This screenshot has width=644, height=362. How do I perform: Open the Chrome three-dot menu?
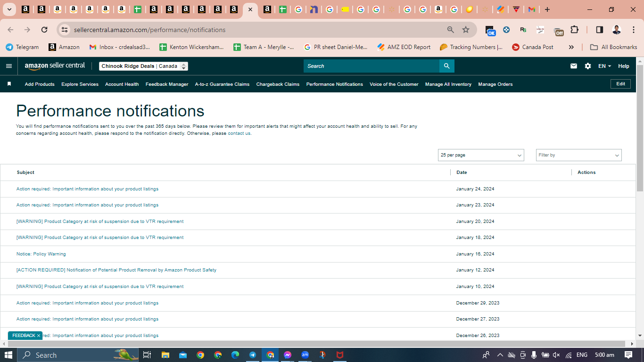coord(633,30)
